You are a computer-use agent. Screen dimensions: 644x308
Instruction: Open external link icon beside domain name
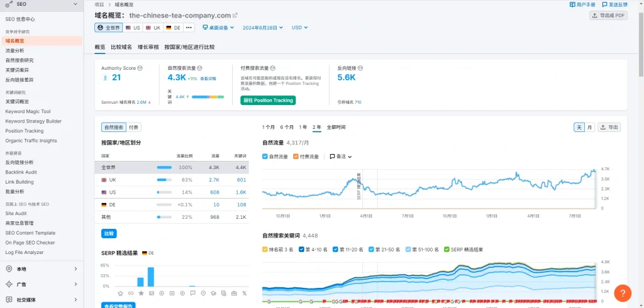pyautogui.click(x=235, y=16)
